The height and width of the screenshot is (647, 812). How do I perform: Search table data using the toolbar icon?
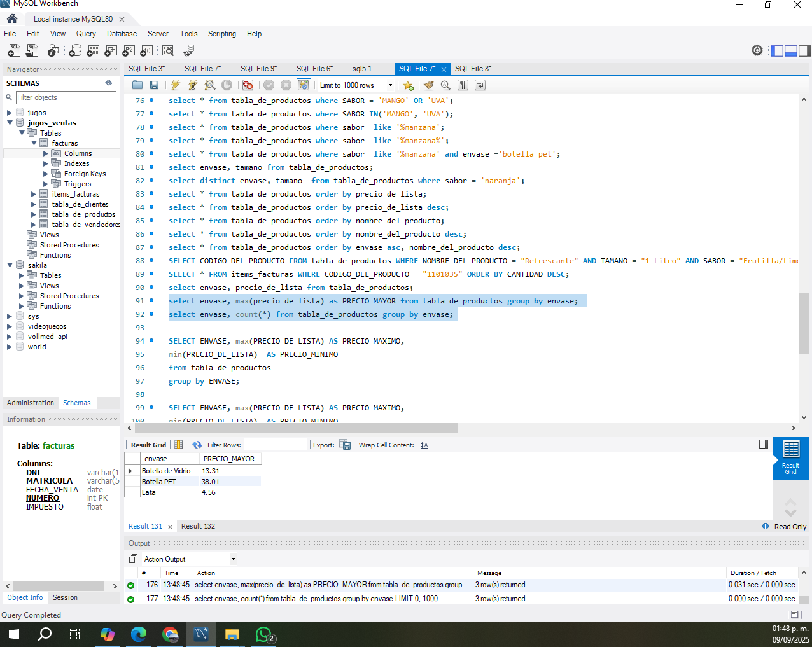pyautogui.click(x=168, y=50)
